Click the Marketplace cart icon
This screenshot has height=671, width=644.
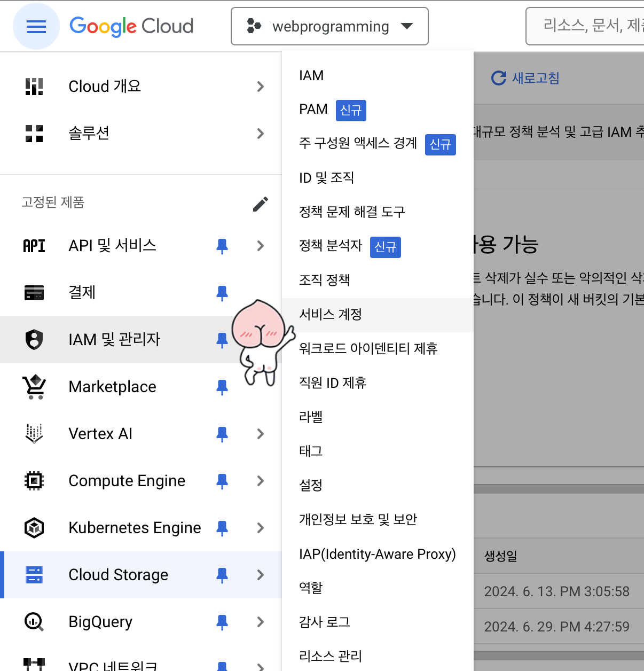tap(34, 387)
